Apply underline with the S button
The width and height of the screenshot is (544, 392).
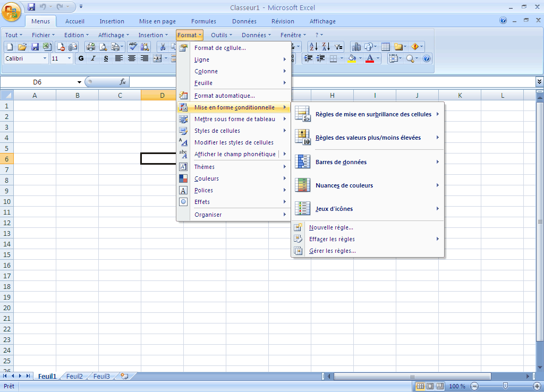pyautogui.click(x=106, y=58)
